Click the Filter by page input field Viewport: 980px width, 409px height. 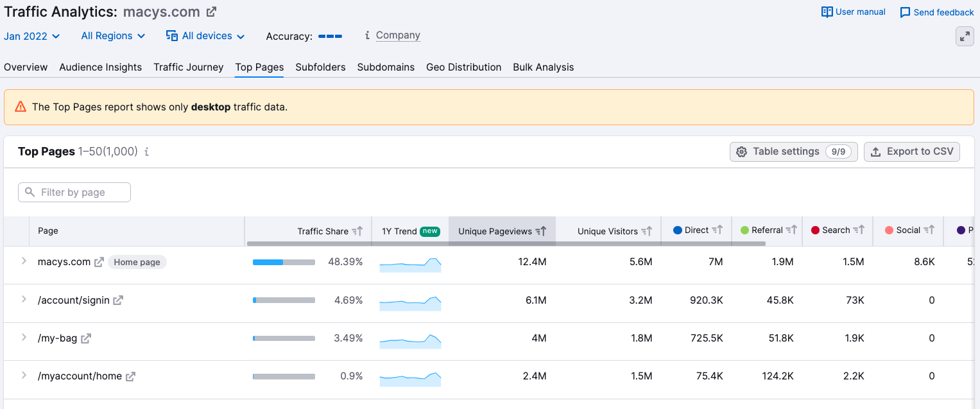[74, 193]
